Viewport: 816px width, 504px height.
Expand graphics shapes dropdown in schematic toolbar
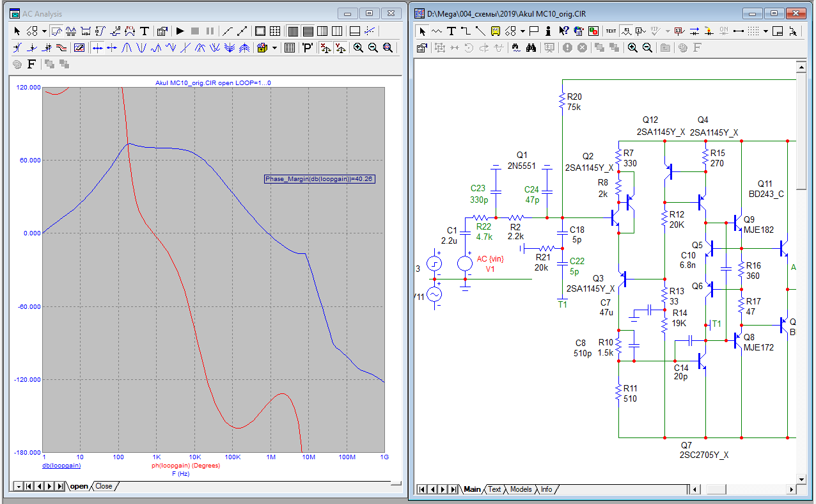point(522,31)
